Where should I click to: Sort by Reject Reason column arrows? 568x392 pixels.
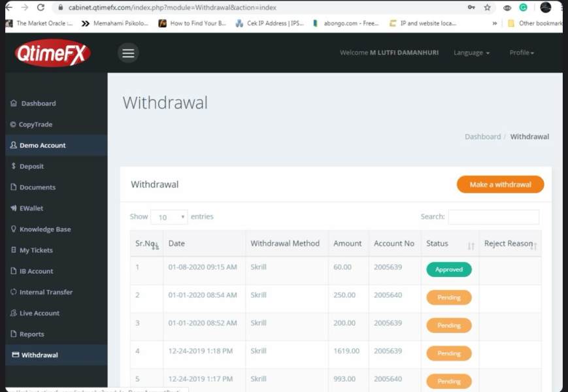(x=534, y=246)
